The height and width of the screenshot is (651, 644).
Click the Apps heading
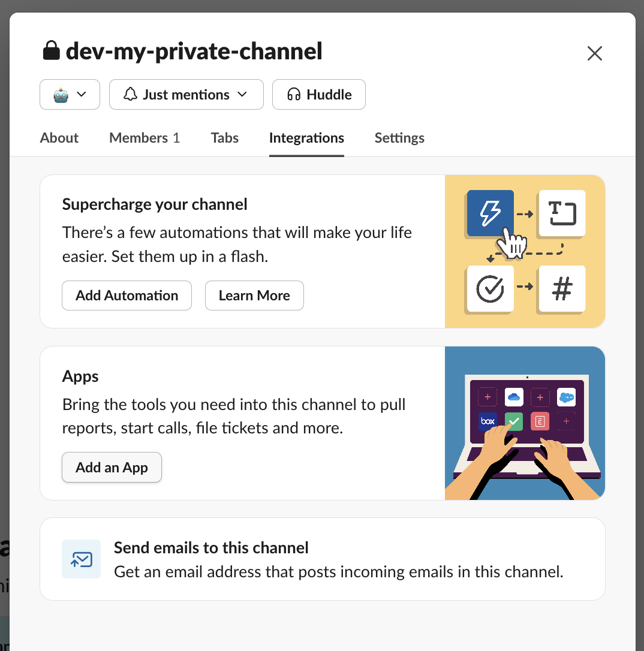pos(80,376)
